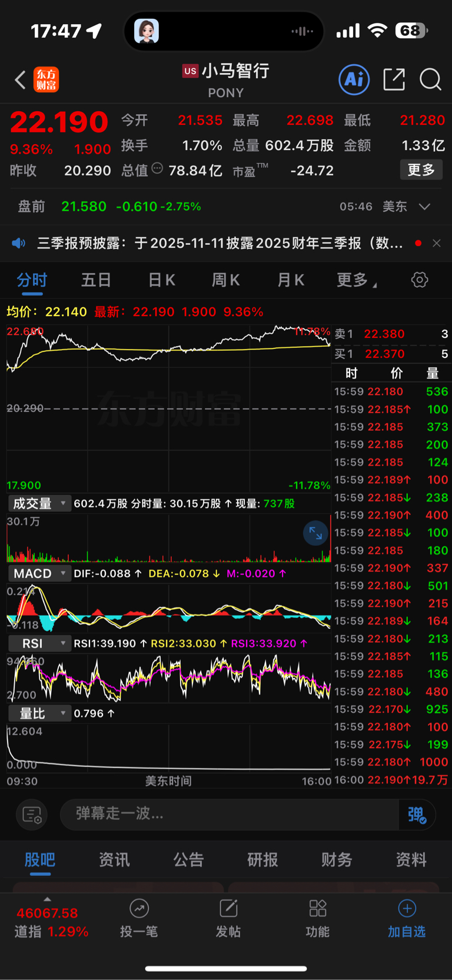Switch to the 周K chart tab
Image resolution: width=452 pixels, height=980 pixels.
coord(226,280)
